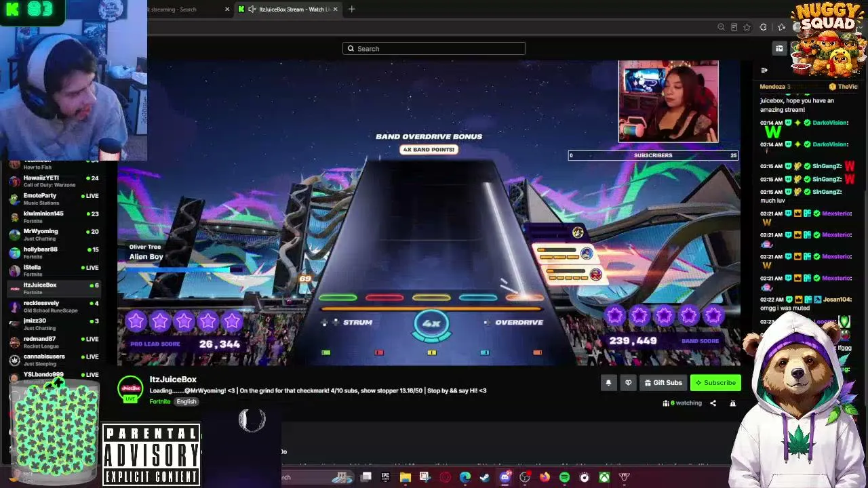
Task: Open Discord from the taskbar
Action: coord(505,477)
